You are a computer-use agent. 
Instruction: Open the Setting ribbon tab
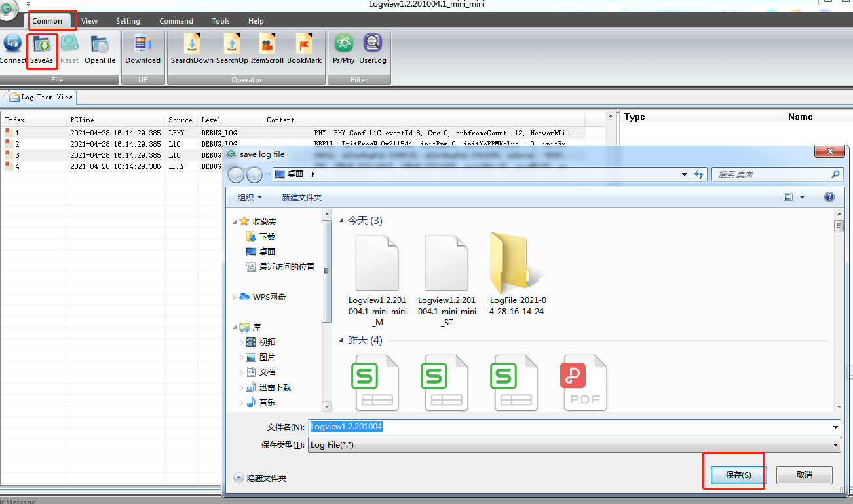(x=128, y=21)
